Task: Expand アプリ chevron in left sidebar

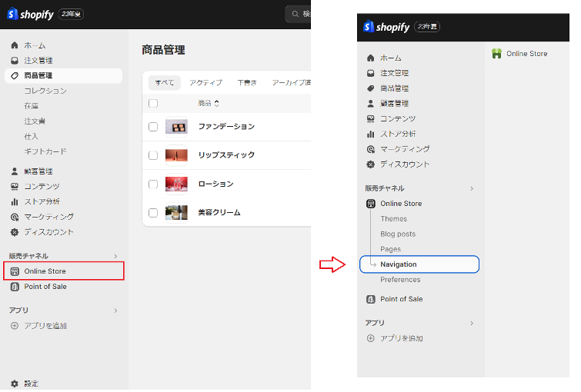Action: click(115, 311)
